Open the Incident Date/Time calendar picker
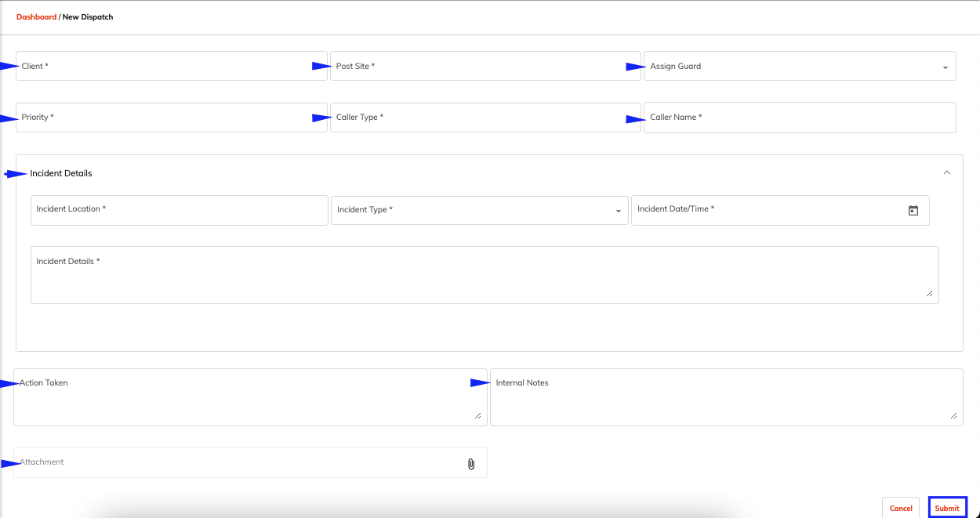980x518 pixels. [913, 210]
